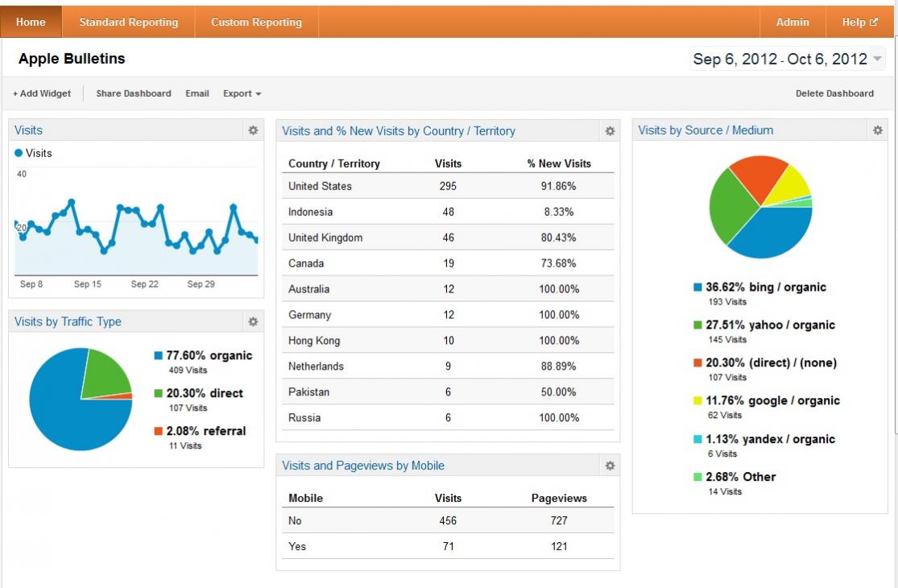Click the 91.86% new visits value
This screenshot has height=588, width=898.
(559, 186)
